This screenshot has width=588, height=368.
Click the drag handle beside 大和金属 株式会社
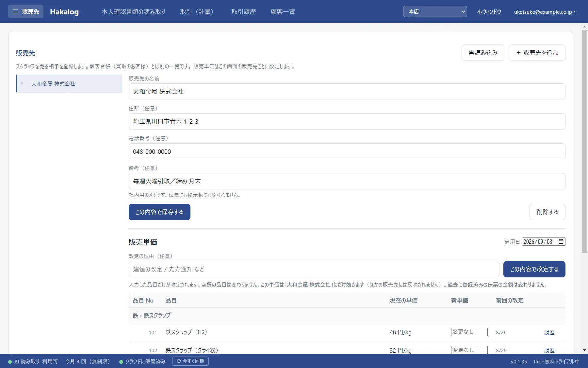22,84
